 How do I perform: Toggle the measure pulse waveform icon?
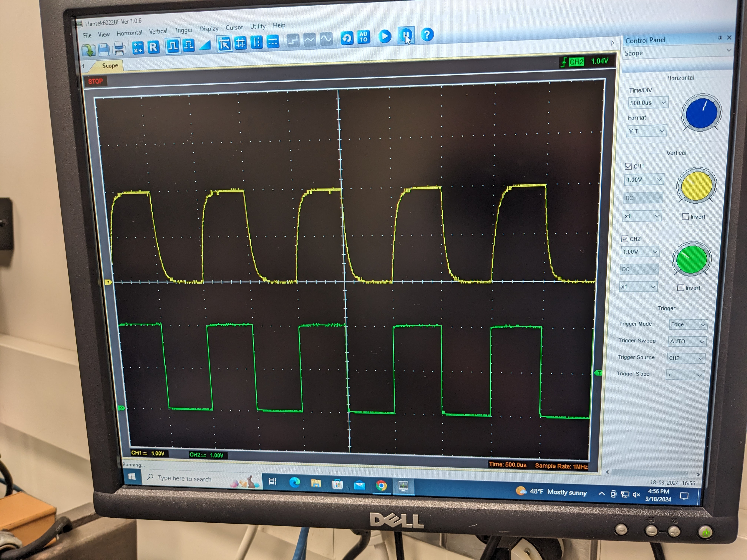coord(173,46)
